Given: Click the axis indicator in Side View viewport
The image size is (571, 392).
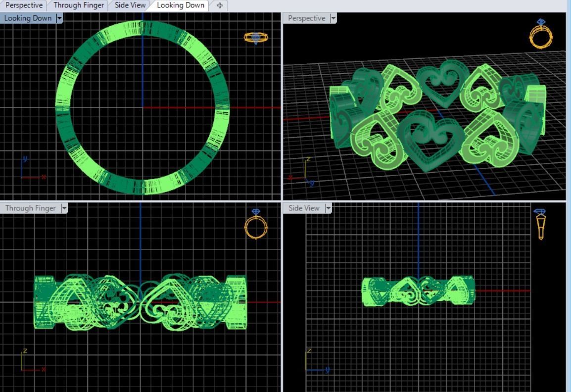Looking at the screenshot, I should click(x=317, y=361).
